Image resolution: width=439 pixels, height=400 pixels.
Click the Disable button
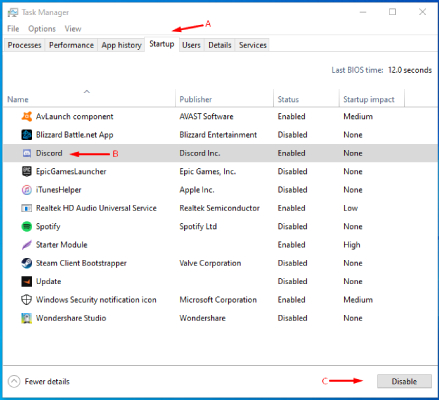(404, 381)
